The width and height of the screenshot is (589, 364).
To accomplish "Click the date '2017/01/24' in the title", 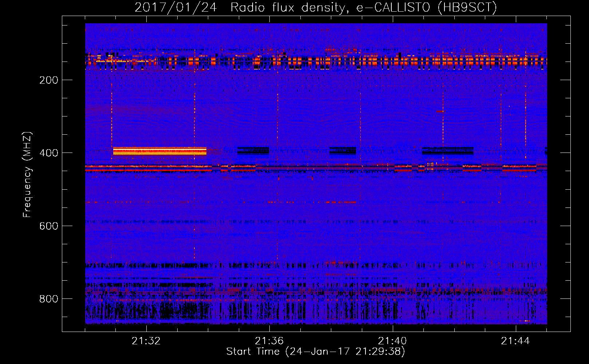I will click(x=176, y=7).
